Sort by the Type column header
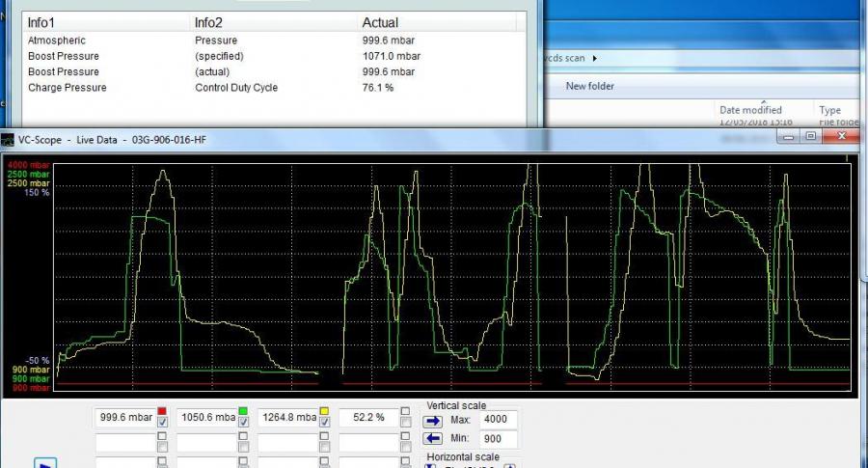Image resolution: width=868 pixels, height=468 pixels. click(829, 110)
